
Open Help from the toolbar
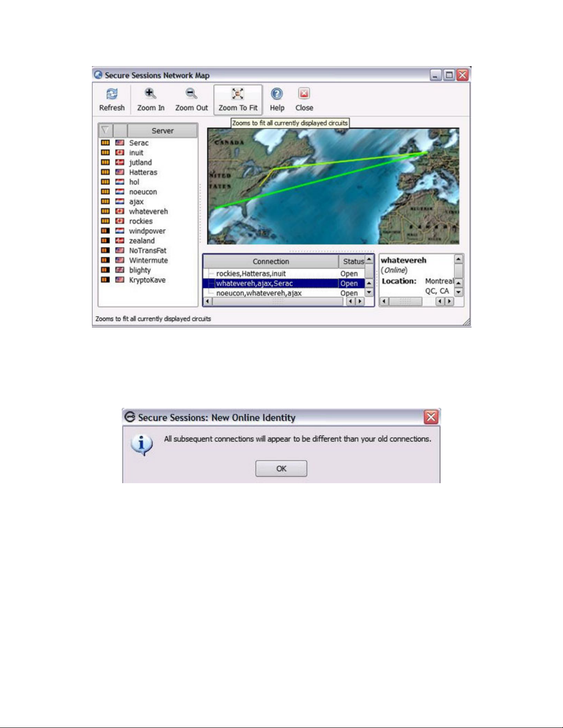277,94
